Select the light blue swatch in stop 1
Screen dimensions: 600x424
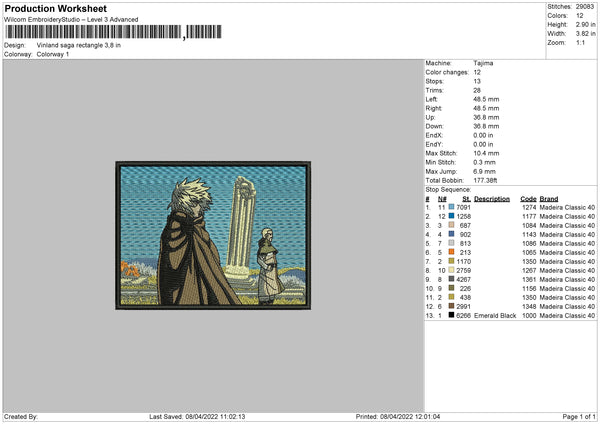[452, 207]
